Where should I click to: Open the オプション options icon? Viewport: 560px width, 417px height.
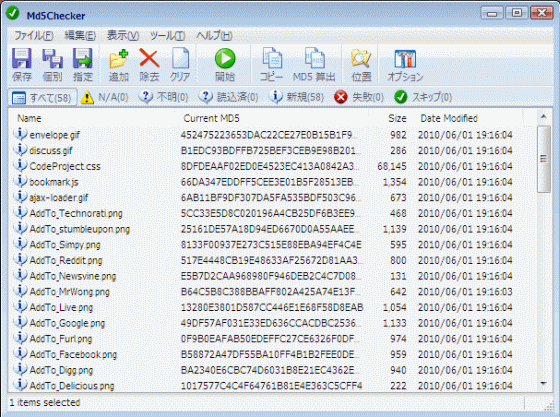click(x=405, y=65)
